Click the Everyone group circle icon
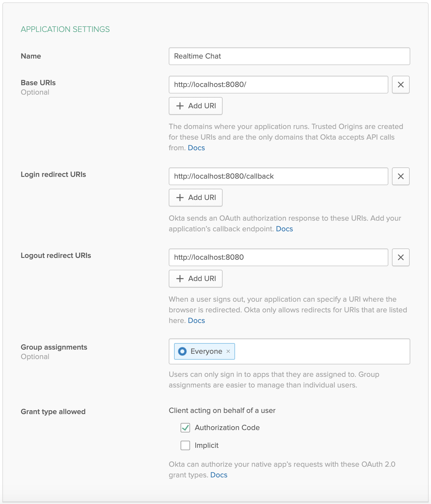 pyautogui.click(x=182, y=351)
